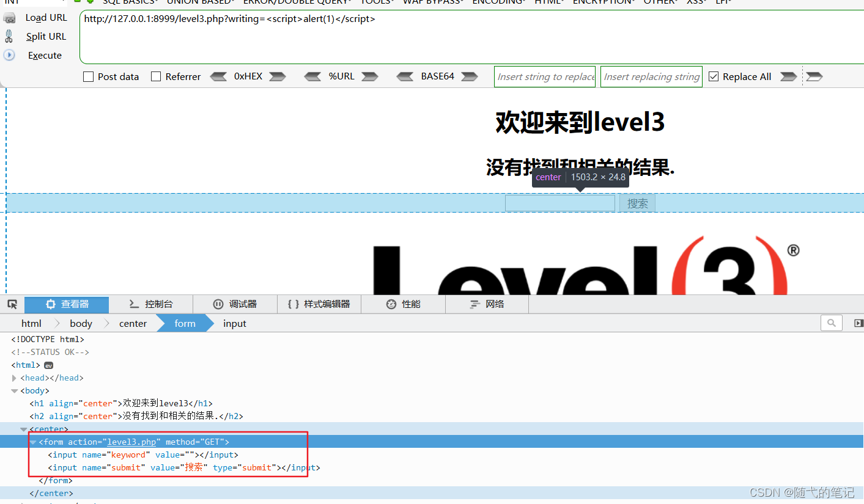Switch to the 查看器 inspector tab
864x504 pixels.
pyautogui.click(x=67, y=304)
